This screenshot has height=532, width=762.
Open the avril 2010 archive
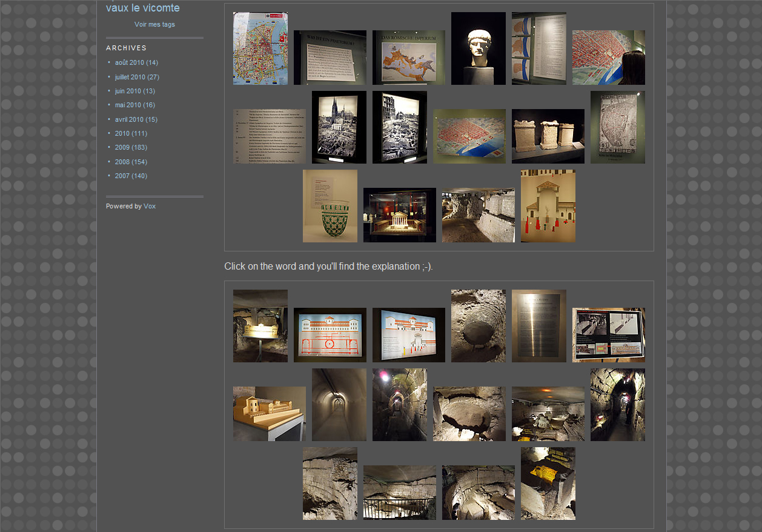(129, 120)
